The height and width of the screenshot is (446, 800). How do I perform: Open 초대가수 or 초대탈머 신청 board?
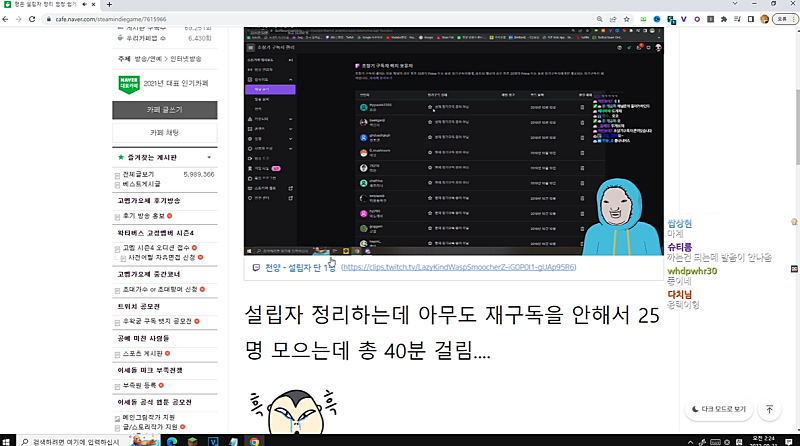coord(160,289)
